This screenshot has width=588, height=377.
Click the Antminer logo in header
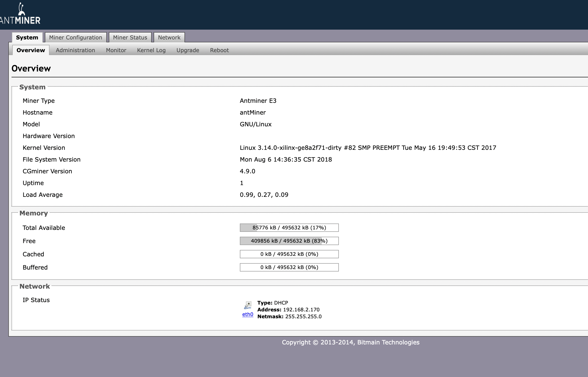(20, 14)
